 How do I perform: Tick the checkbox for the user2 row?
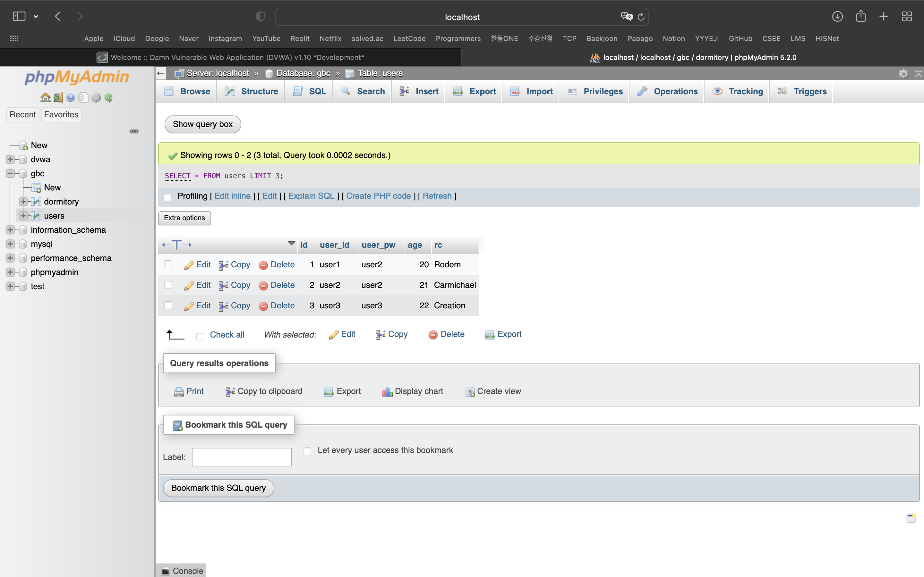[x=168, y=285]
